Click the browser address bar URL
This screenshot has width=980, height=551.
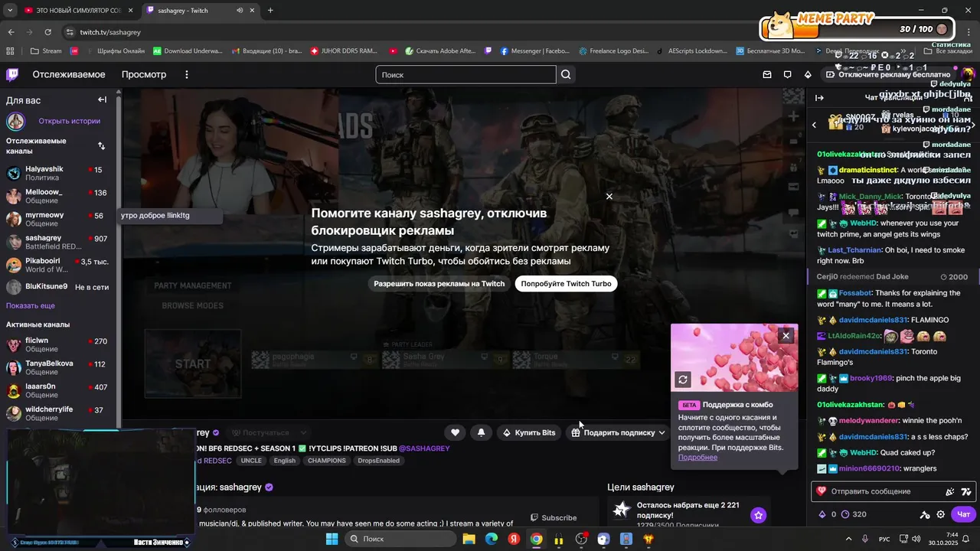111,32
